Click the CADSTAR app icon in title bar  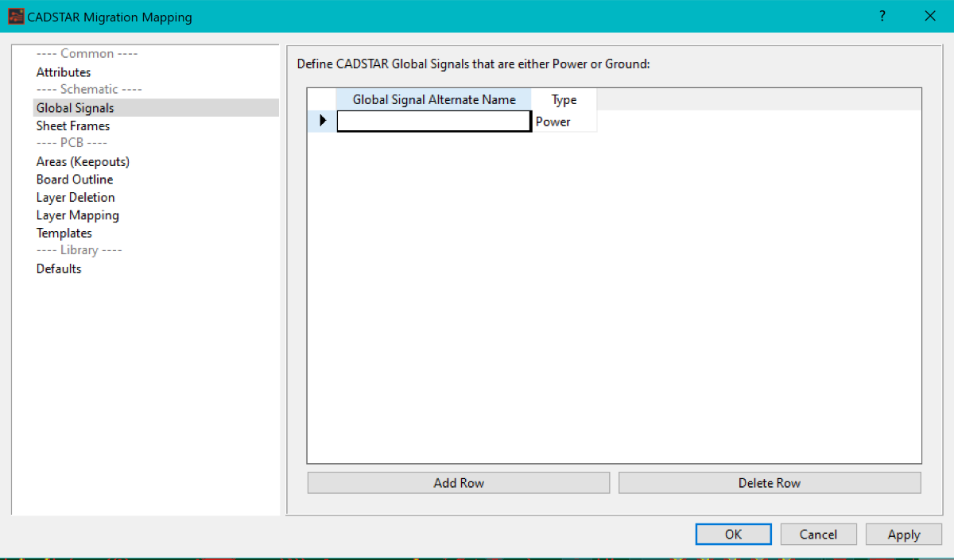[x=16, y=16]
